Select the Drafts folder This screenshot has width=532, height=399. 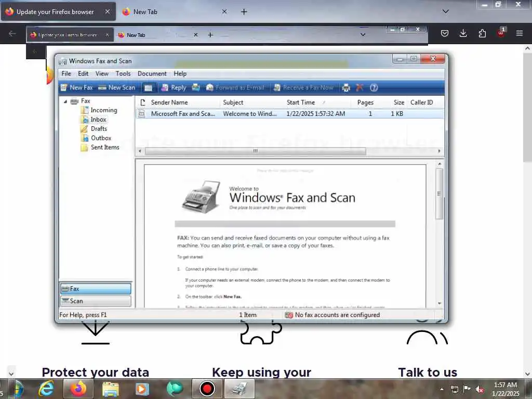(99, 129)
